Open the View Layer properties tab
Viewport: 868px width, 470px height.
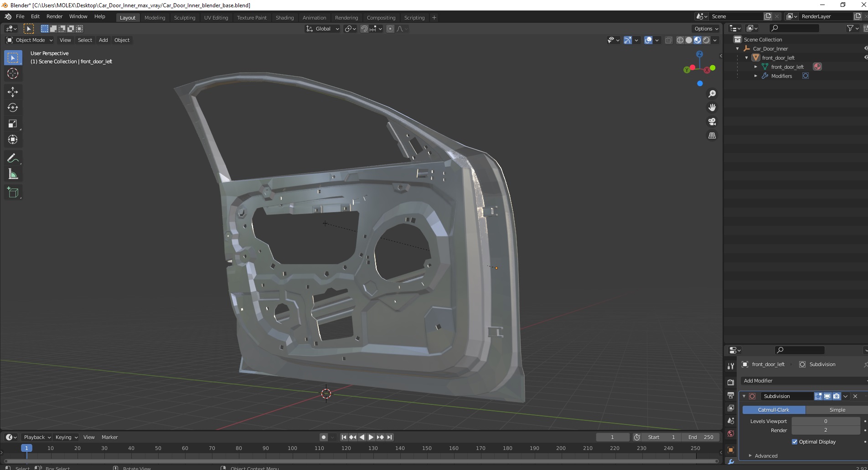pos(731,408)
